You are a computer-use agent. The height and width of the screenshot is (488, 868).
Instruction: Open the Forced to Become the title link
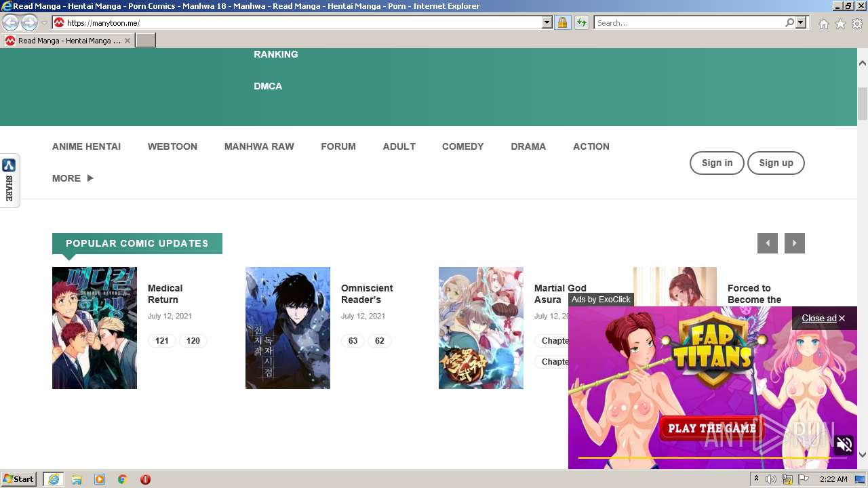(754, 293)
